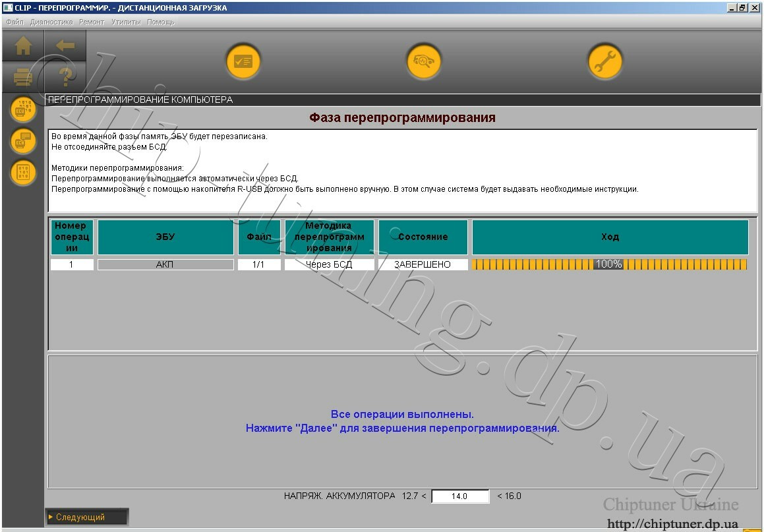Click the printer icon
This screenshot has height=532, width=764.
click(23, 77)
